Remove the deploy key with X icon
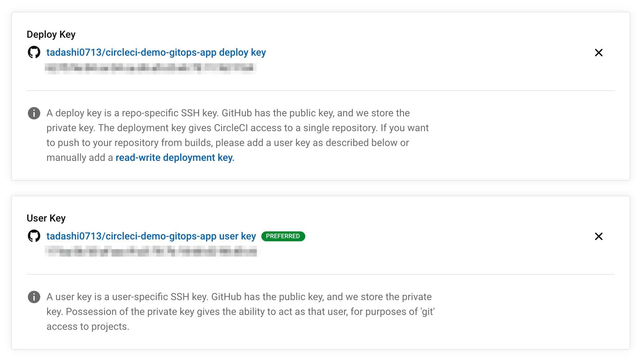The width and height of the screenshot is (644, 357). point(599,53)
